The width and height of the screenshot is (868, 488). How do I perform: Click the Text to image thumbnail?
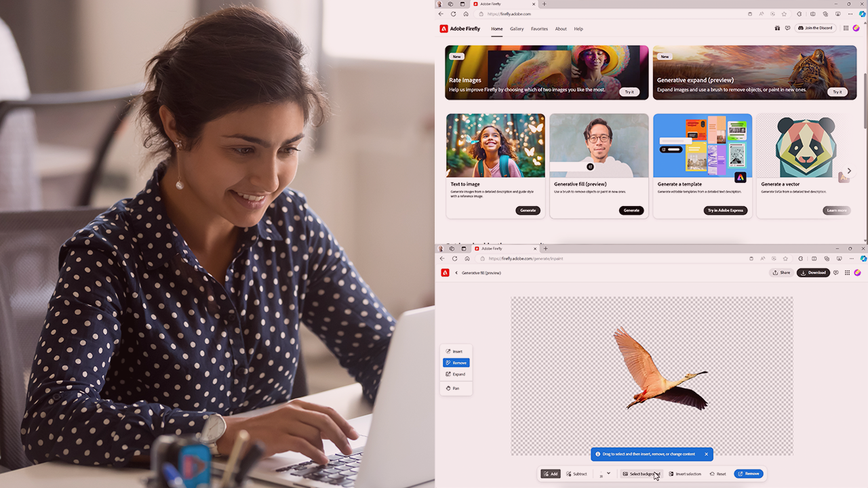(x=495, y=145)
